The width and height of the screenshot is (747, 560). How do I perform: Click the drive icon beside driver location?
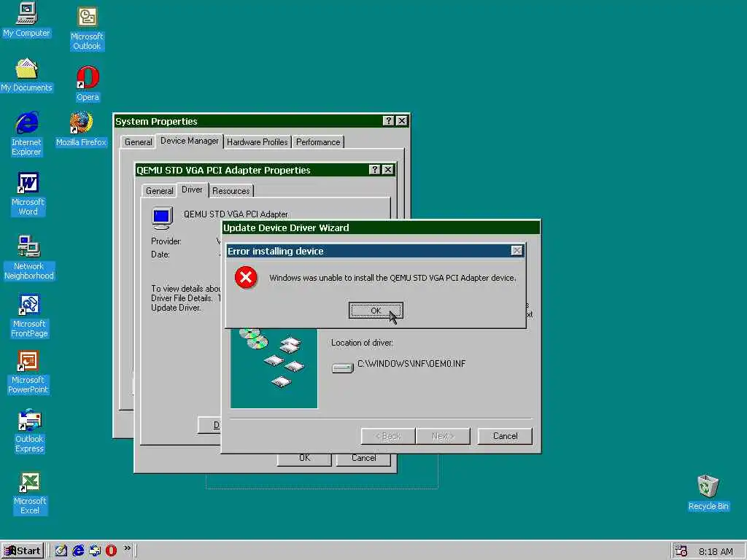point(343,367)
